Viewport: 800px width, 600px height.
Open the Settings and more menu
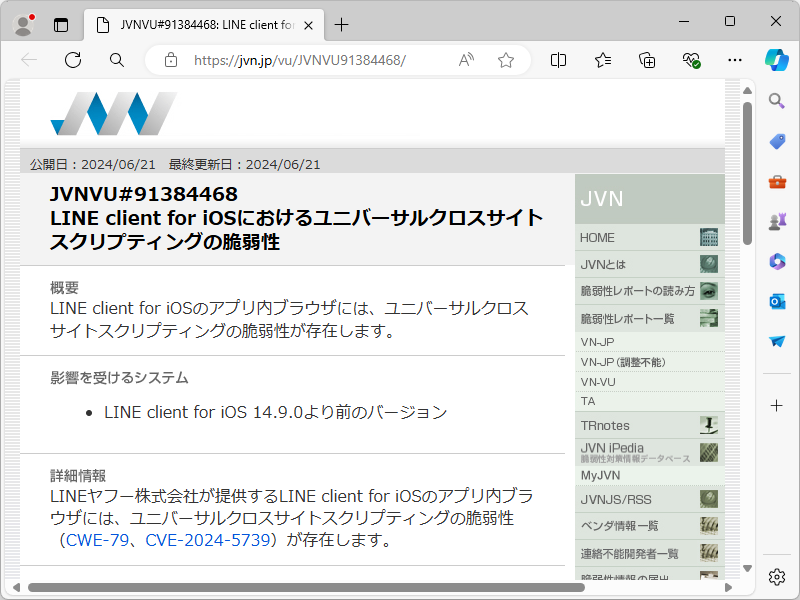pyautogui.click(x=735, y=60)
